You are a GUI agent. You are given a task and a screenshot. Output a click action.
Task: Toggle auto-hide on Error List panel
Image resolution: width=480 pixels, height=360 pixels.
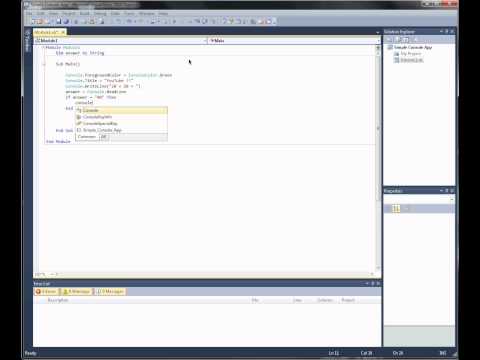tap(373, 283)
